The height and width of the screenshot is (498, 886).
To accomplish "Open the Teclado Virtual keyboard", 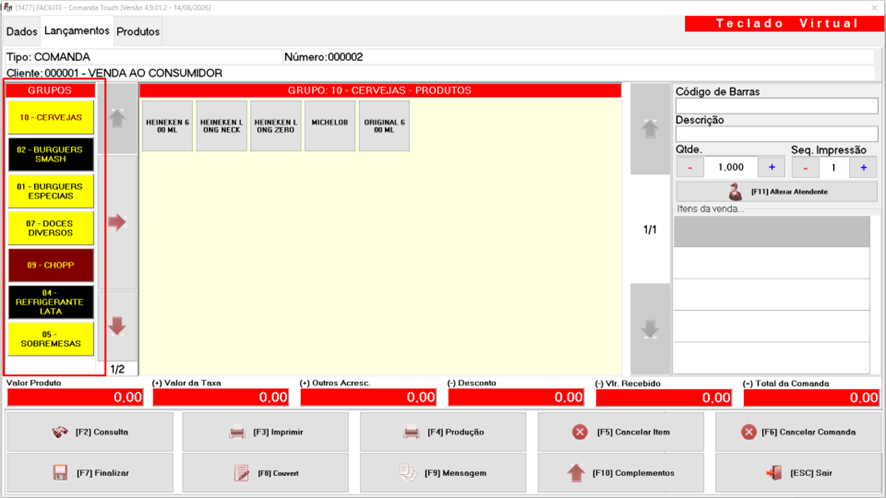I will [786, 23].
